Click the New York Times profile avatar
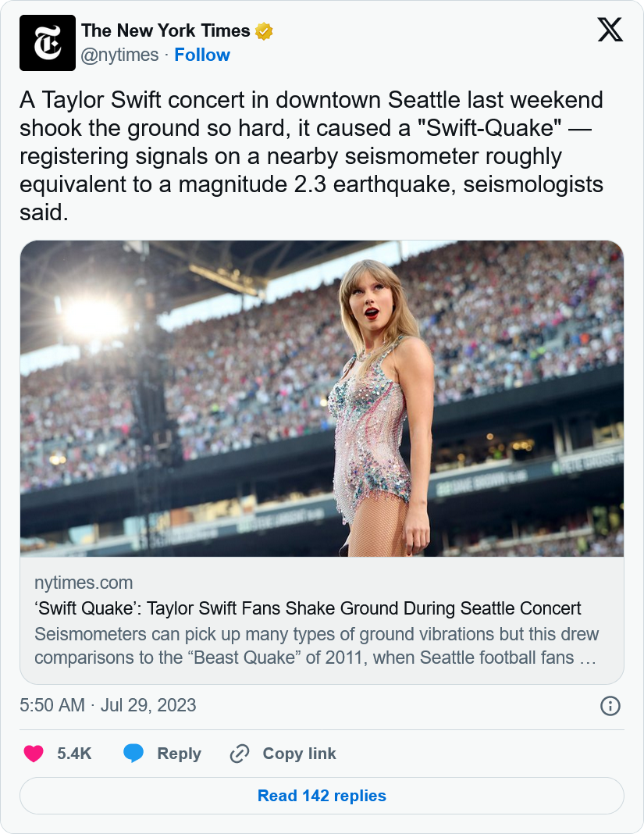 48,43
